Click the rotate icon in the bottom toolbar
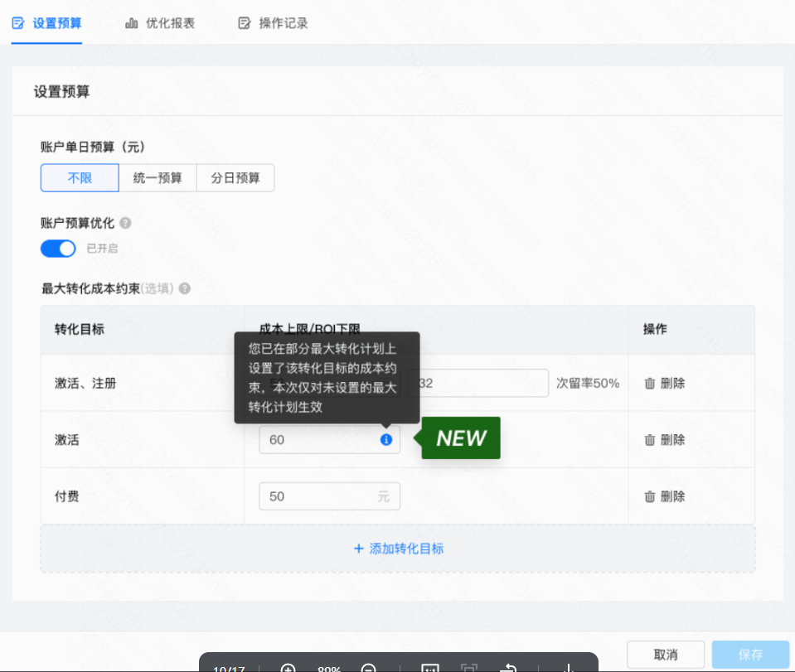Viewport: 795px width, 672px height. [x=509, y=668]
